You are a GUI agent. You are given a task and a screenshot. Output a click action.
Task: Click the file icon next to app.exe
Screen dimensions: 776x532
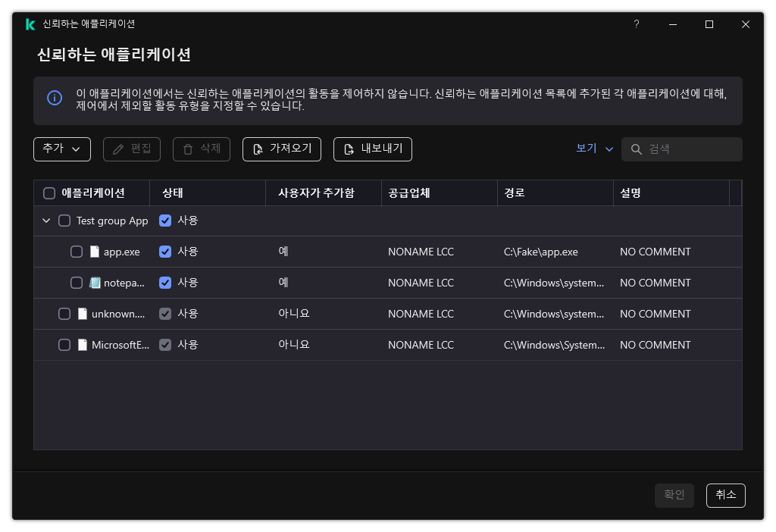pyautogui.click(x=93, y=251)
